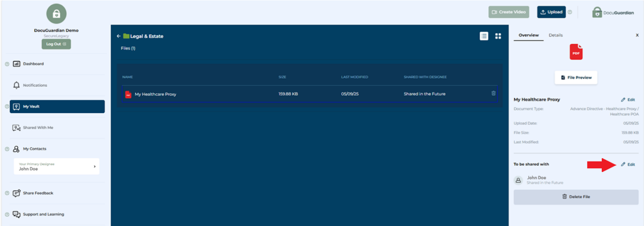Click the My Vault safe icon

tap(17, 107)
